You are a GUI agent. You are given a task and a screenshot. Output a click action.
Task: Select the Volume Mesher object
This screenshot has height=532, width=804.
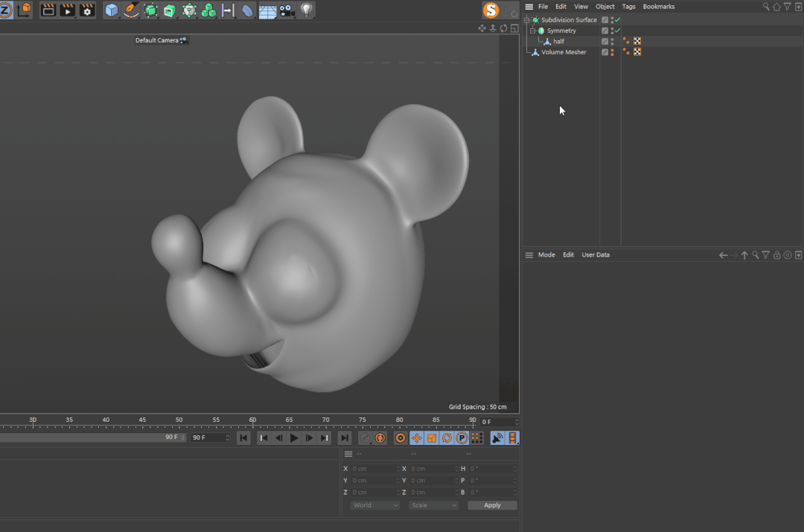pos(564,52)
